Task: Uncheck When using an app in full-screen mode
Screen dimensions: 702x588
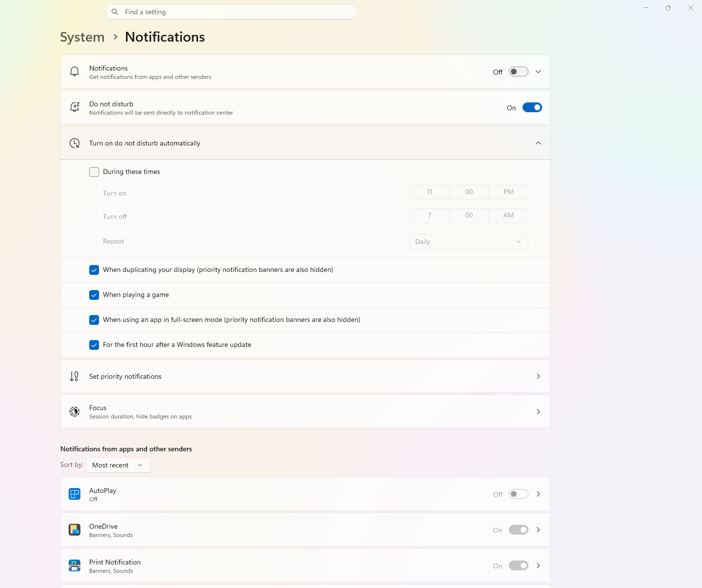Action: pyautogui.click(x=94, y=320)
